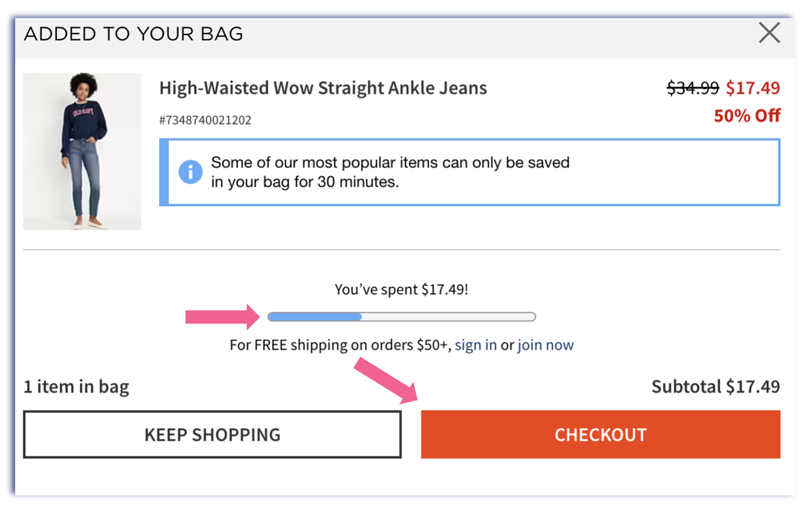The width and height of the screenshot is (812, 514).
Task: Close the Added to Your Bag dialog
Action: pyautogui.click(x=769, y=33)
